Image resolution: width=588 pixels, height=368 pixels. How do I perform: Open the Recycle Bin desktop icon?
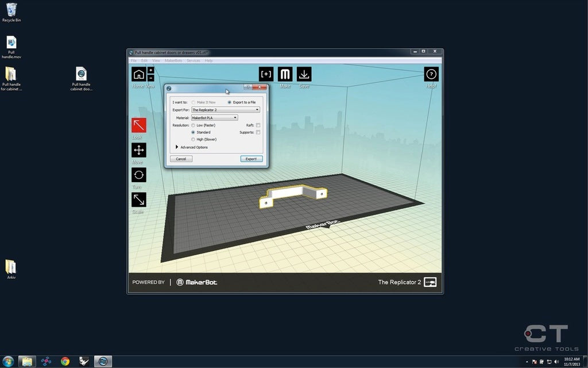click(11, 13)
